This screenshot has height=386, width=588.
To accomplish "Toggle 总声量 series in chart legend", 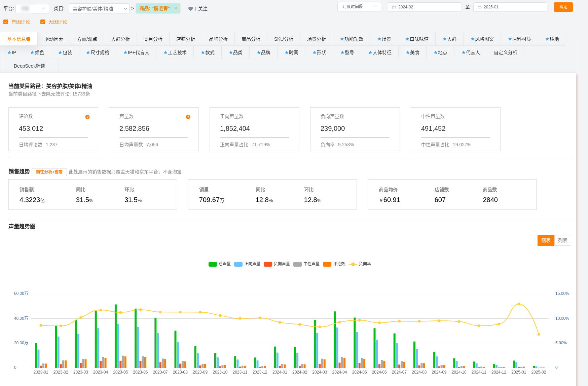I will 220,264.
